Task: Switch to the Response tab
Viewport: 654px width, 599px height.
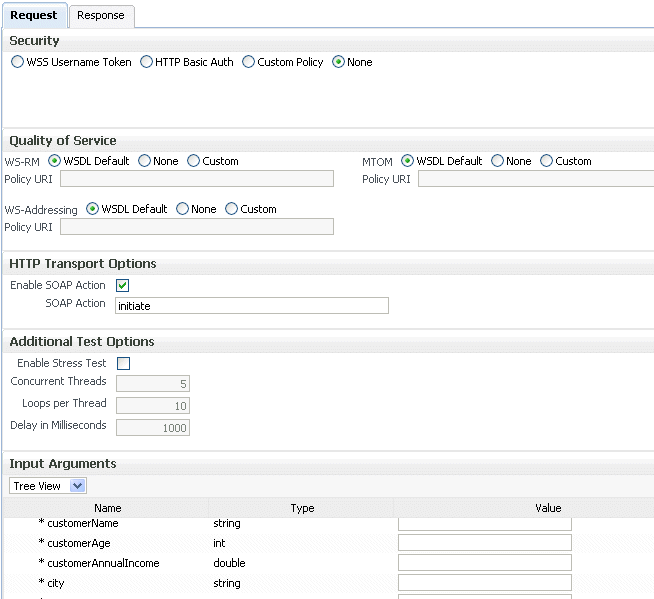Action: [x=101, y=15]
